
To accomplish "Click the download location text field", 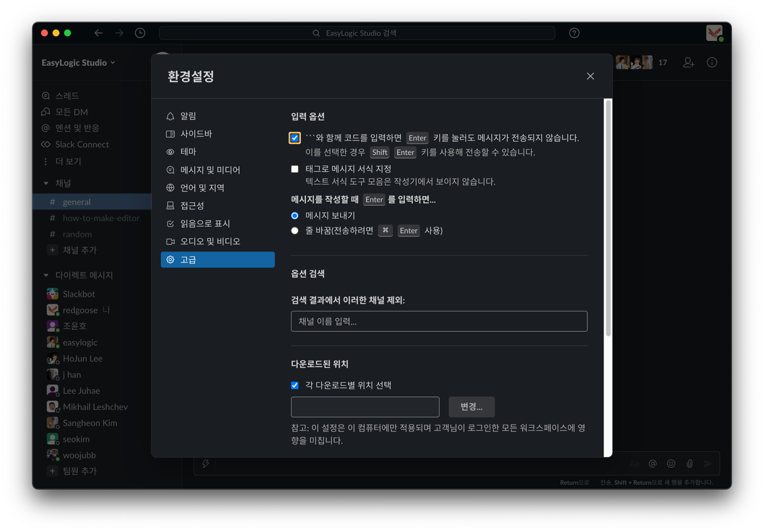I will tap(365, 407).
